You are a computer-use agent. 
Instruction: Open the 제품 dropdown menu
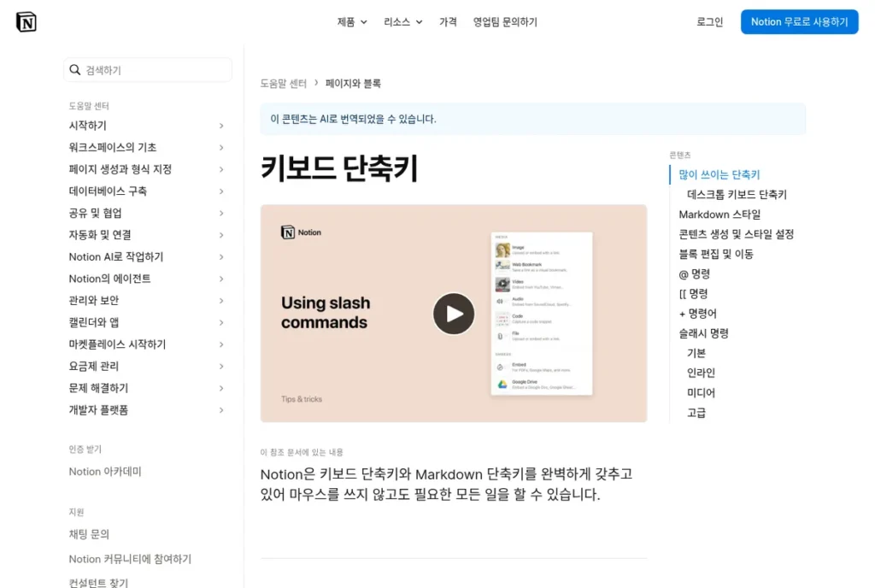pos(352,21)
